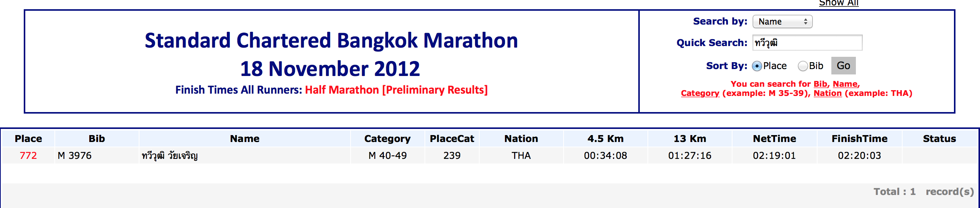Open the Bib search link

(820, 84)
